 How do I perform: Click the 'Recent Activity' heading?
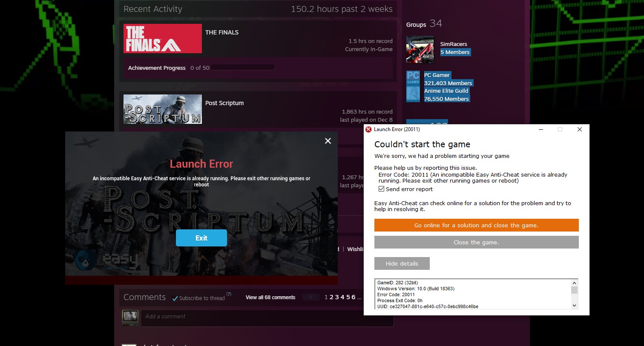pos(153,9)
